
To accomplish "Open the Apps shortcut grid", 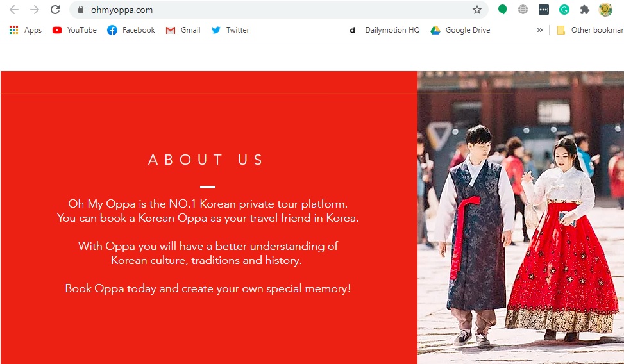I will pos(26,30).
